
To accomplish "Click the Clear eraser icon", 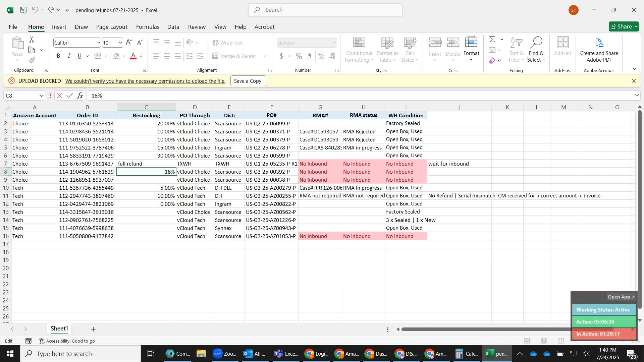I will tap(492, 61).
